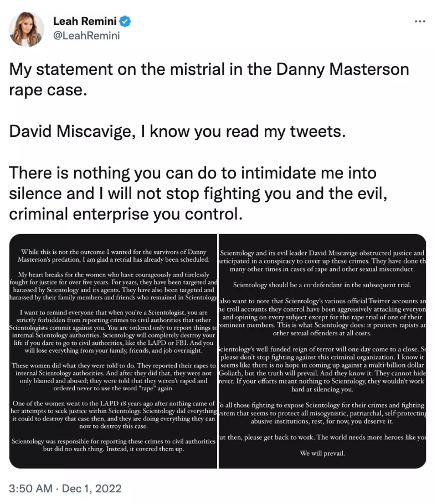Click the 'Scientology should be a co-defendant' line

point(322,285)
